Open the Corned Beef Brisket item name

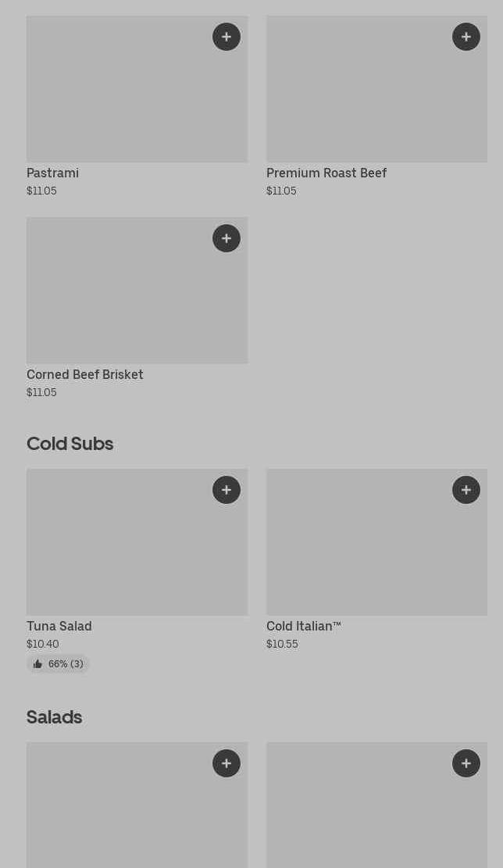point(84,374)
